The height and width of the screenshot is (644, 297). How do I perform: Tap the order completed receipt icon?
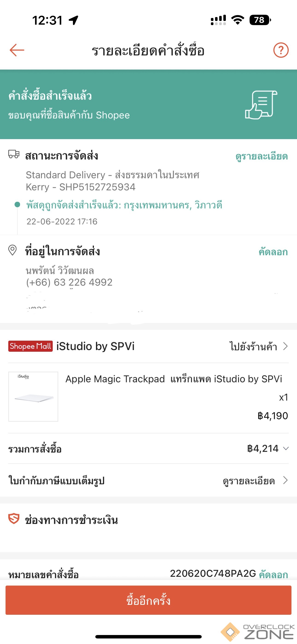tap(261, 105)
